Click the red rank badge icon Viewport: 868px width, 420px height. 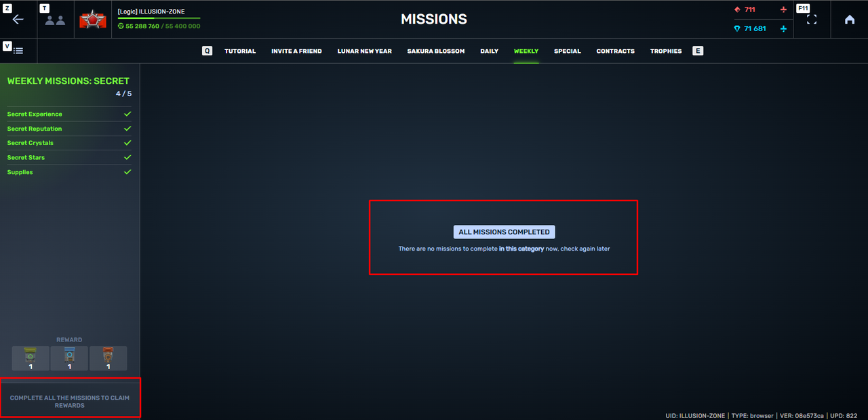[x=93, y=20]
